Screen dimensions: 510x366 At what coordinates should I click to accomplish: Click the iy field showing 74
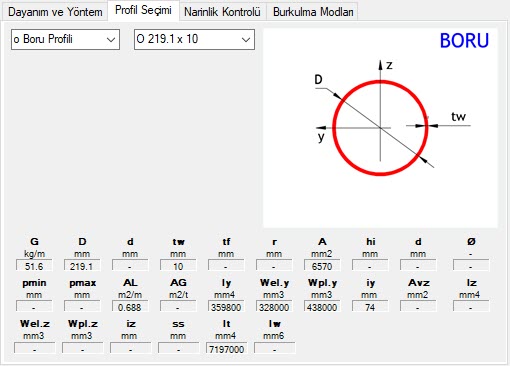[370, 307]
